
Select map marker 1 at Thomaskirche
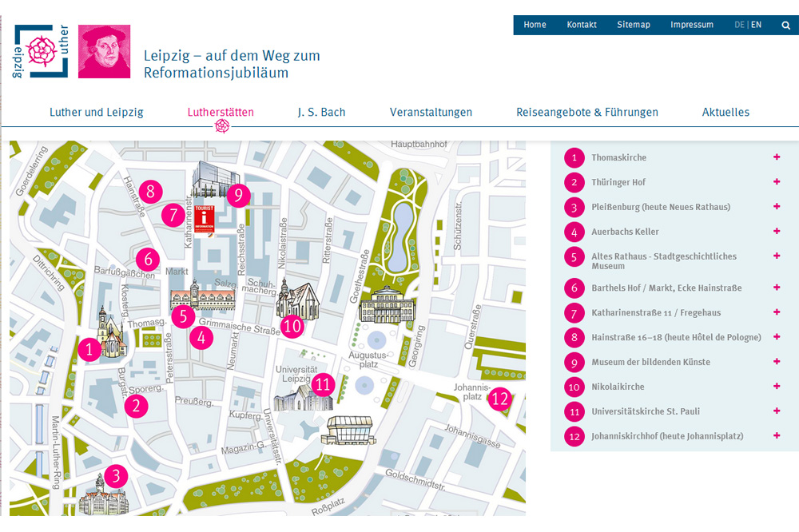coord(90,349)
